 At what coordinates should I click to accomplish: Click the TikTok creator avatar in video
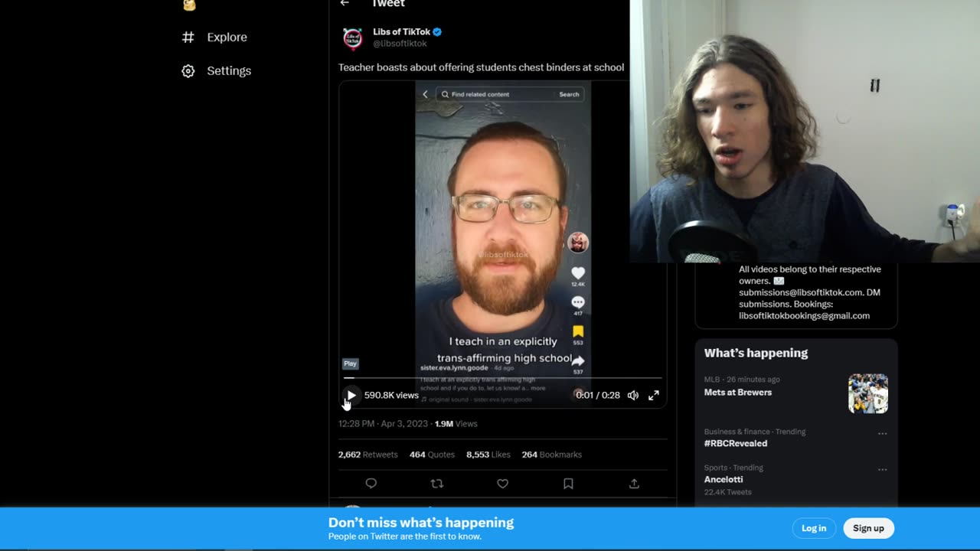pyautogui.click(x=578, y=243)
